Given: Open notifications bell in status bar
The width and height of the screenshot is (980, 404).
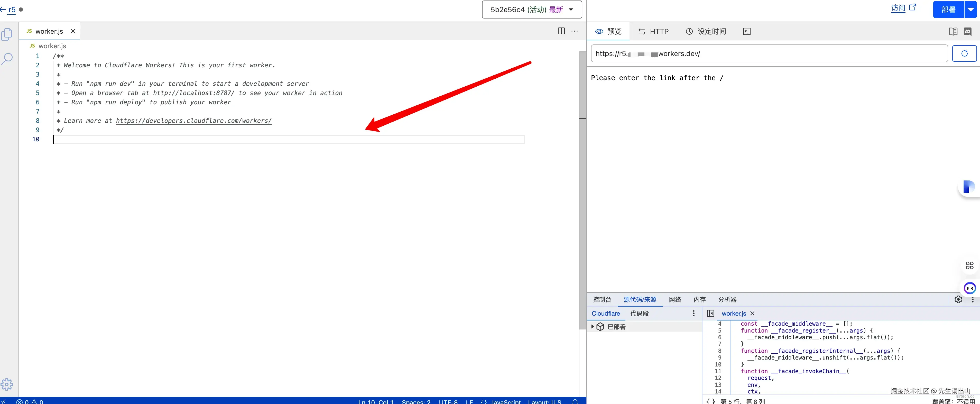Looking at the screenshot, I should [x=575, y=401].
